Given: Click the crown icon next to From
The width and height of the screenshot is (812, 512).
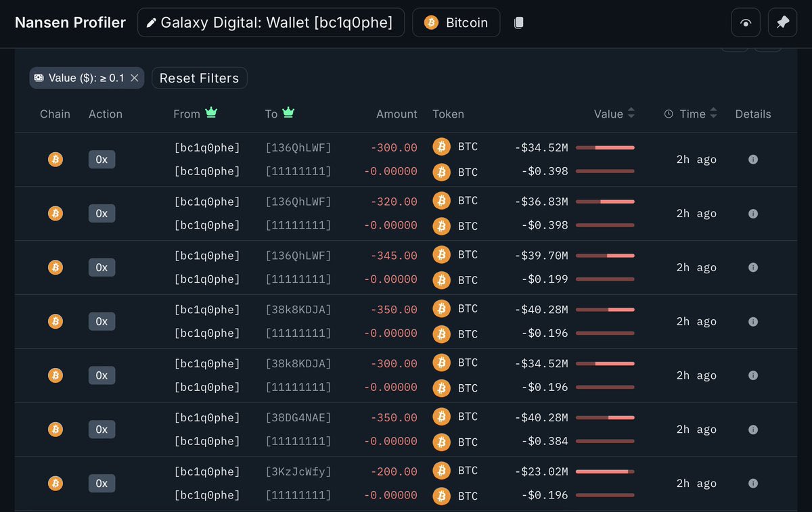Looking at the screenshot, I should 211,112.
